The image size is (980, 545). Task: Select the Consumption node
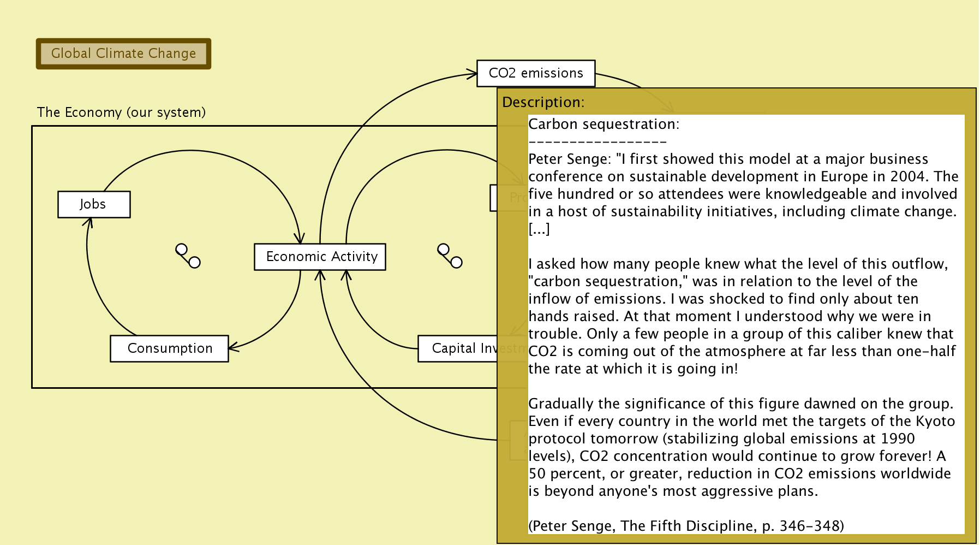[x=169, y=348]
